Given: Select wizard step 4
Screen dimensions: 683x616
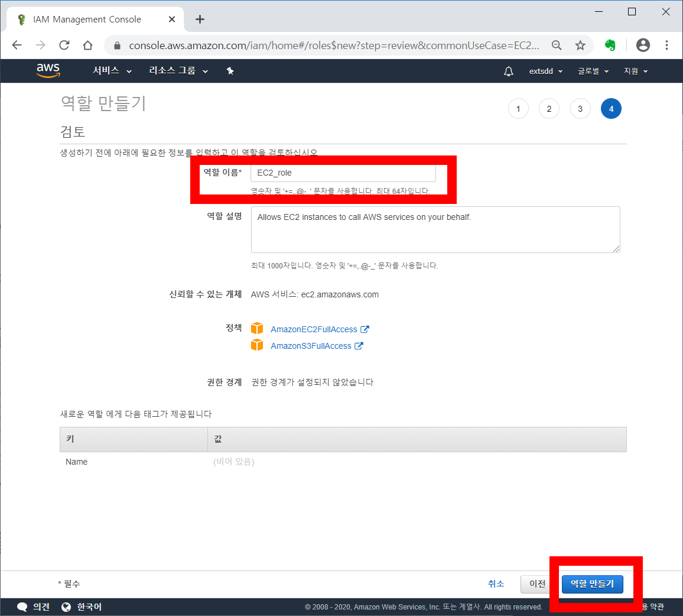Looking at the screenshot, I should pos(611,109).
